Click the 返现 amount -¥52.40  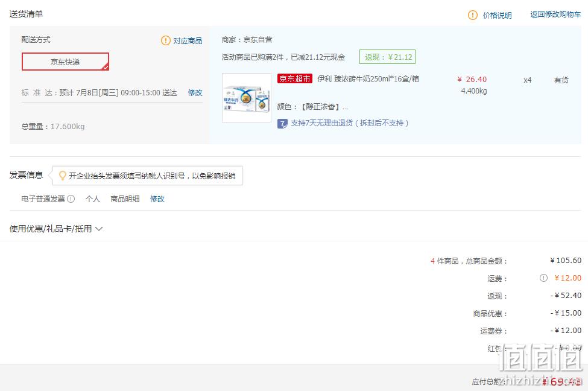(566, 295)
